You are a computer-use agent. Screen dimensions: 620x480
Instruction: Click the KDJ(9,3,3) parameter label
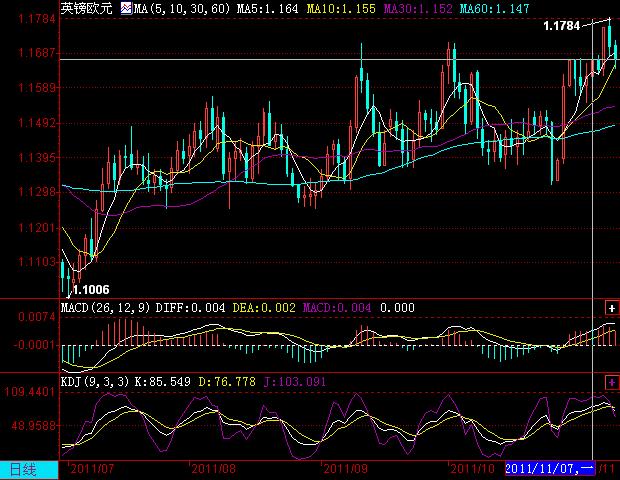(95, 382)
